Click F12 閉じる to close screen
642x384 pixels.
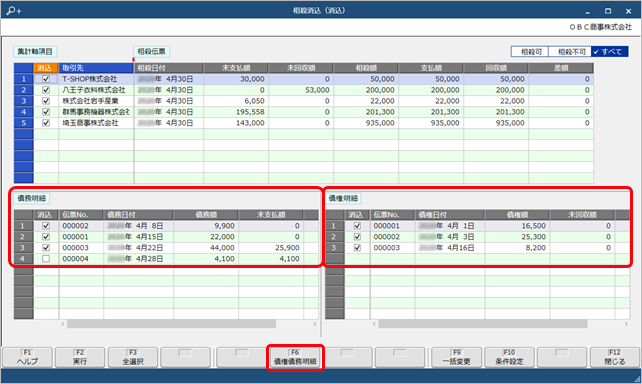(x=615, y=357)
